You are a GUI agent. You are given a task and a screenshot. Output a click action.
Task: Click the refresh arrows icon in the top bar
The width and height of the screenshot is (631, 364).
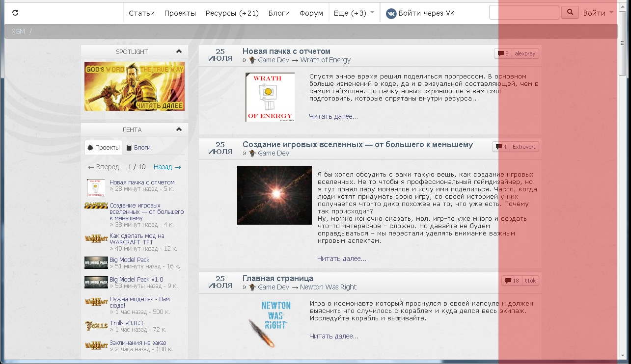coord(15,13)
